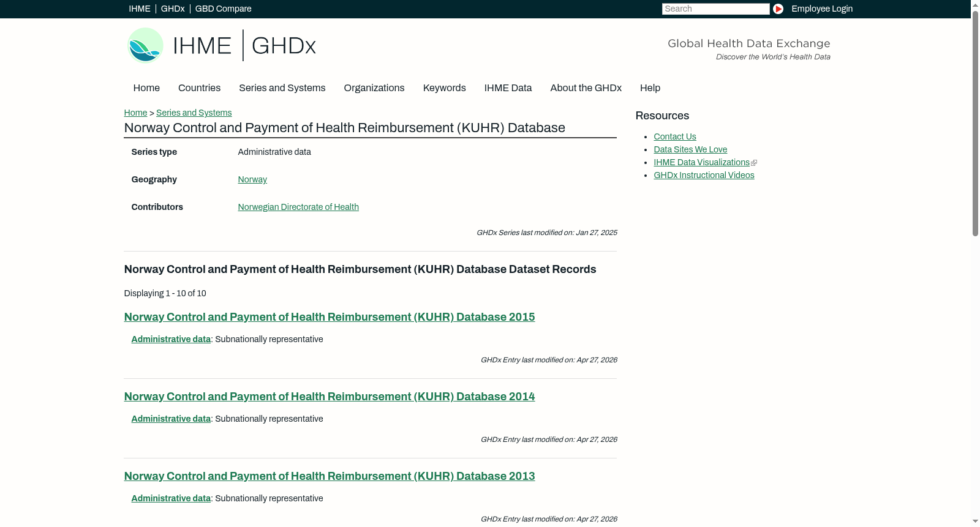Open IHME link in top bar
Screen dimensions: 980x527
(140, 9)
